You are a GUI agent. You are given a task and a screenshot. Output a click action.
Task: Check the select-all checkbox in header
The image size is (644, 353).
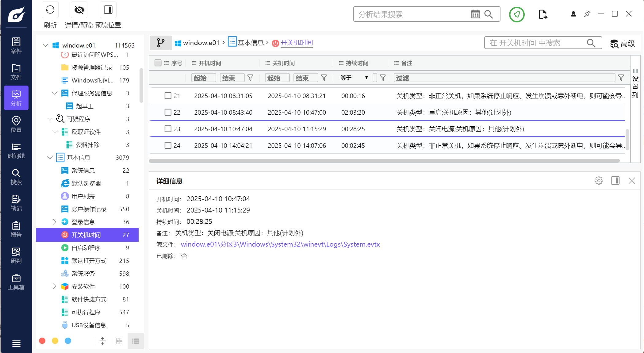[158, 63]
